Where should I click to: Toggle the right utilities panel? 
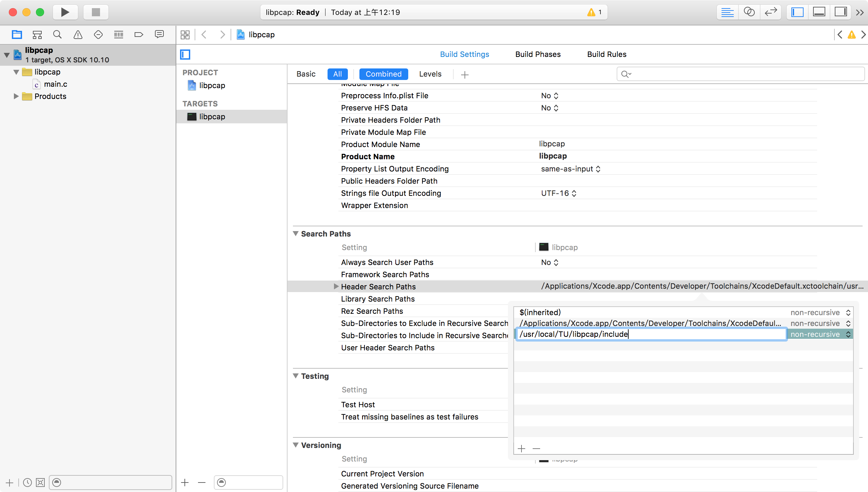(841, 13)
